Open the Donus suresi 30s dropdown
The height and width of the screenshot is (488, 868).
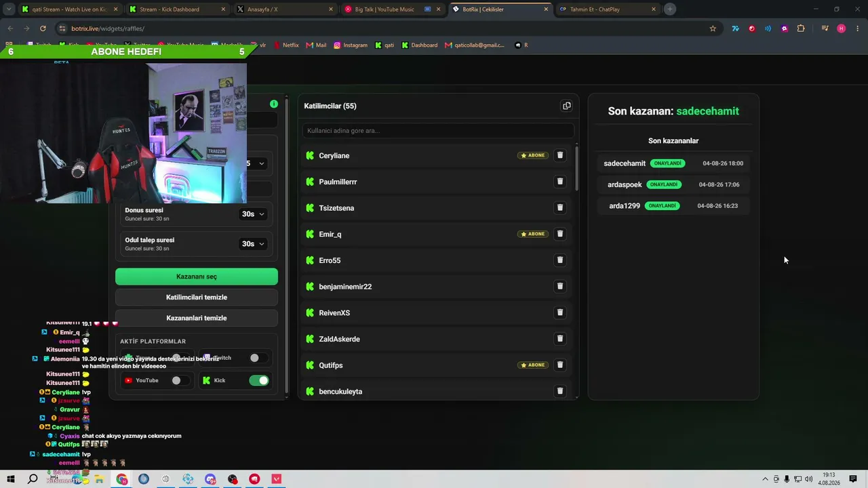(x=253, y=214)
